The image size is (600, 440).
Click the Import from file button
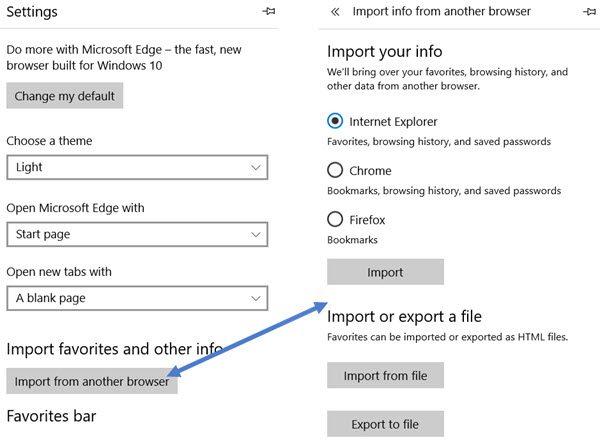385,375
